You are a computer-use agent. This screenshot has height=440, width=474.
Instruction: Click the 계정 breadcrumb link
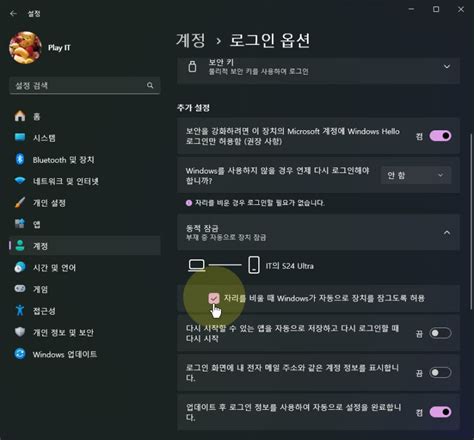pos(191,40)
